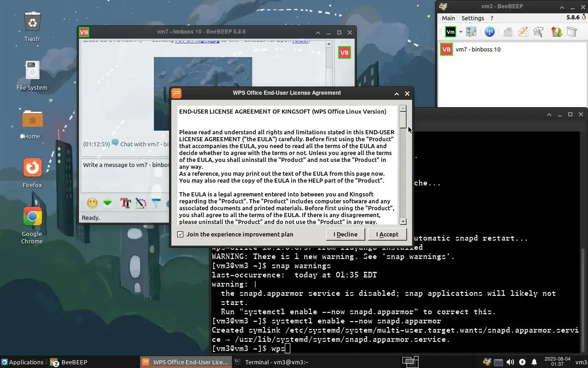Roll up the WPS license dialog
The width and height of the screenshot is (588, 368).
pyautogui.click(x=396, y=93)
